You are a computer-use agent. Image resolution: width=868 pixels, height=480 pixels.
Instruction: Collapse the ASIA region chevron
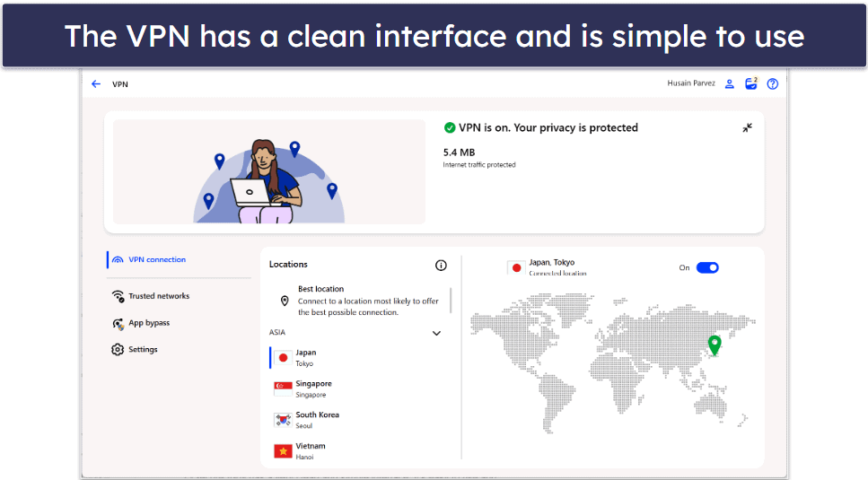tap(436, 333)
